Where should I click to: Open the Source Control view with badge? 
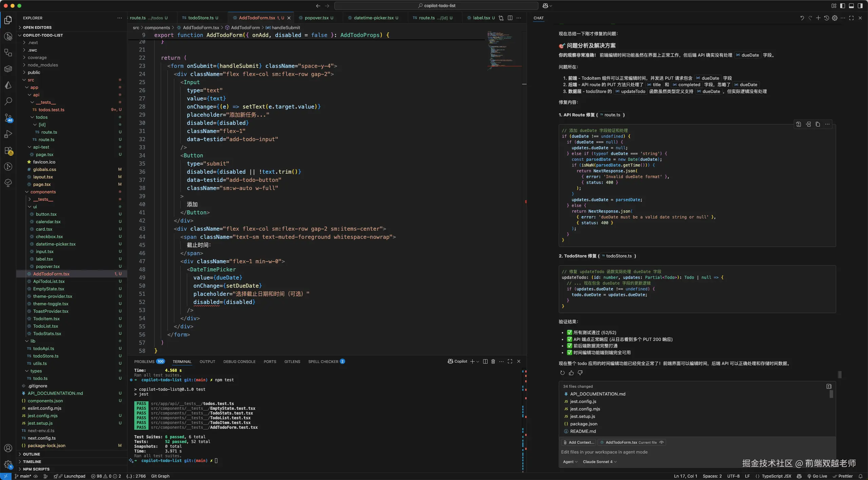click(8, 118)
